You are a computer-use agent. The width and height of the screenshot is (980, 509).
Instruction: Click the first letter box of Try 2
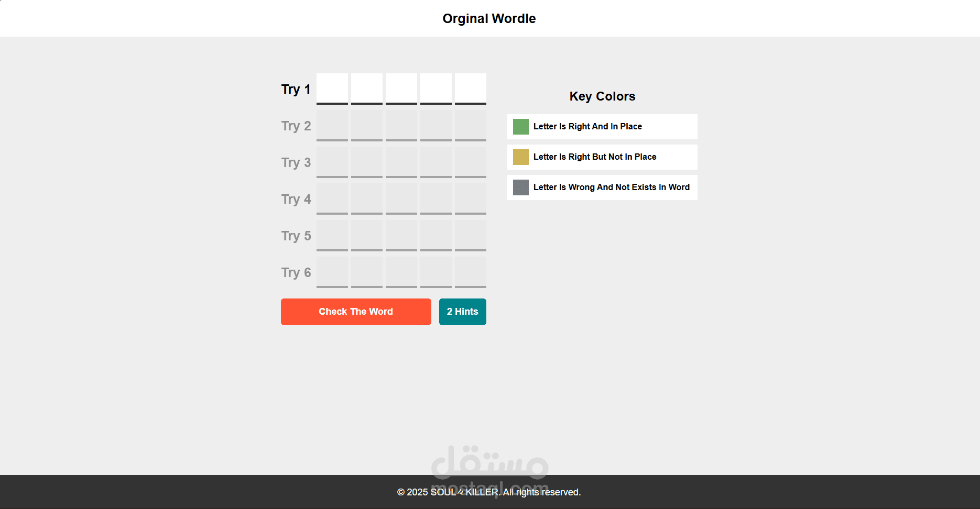tap(332, 126)
